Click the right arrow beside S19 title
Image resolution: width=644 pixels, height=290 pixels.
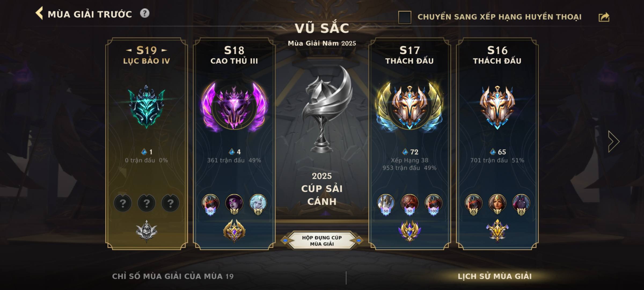(x=164, y=50)
